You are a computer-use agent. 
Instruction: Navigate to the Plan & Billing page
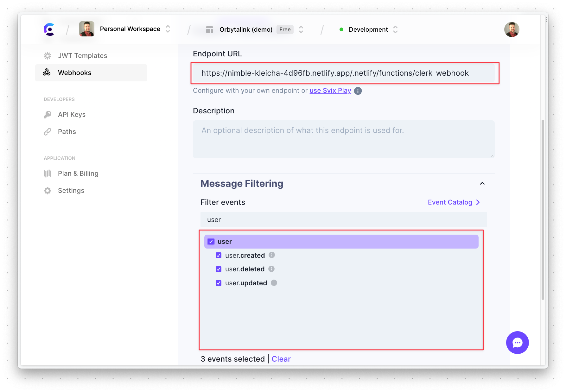(x=78, y=173)
